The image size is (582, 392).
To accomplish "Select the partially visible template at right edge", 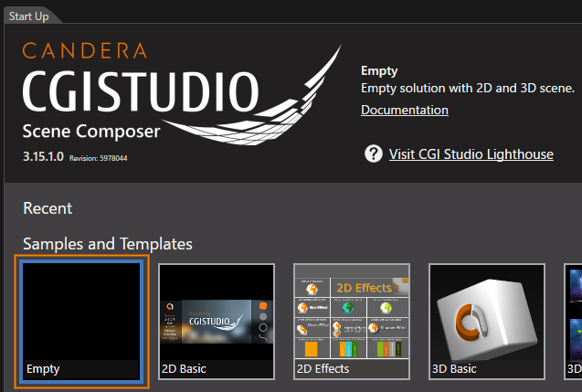I will [x=573, y=322].
